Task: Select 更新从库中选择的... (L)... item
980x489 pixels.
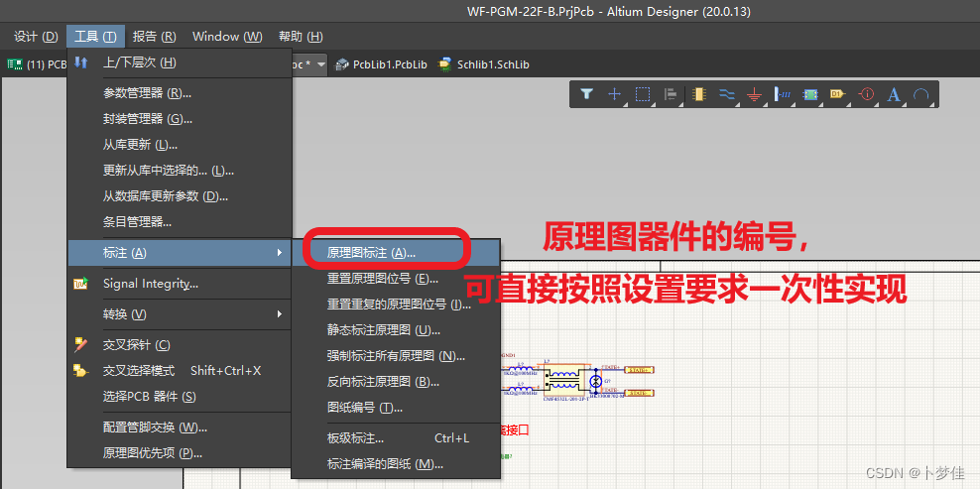Action: coord(180,170)
